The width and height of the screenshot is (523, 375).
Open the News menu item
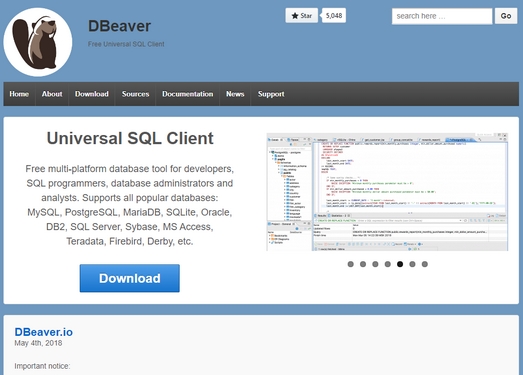[235, 94]
